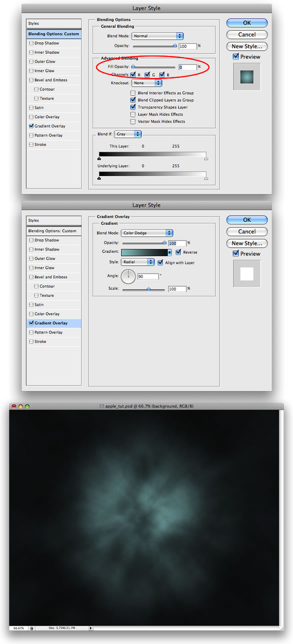Click the apple_tut.psd document icon in title bar
The image size is (293, 644).
(102, 406)
